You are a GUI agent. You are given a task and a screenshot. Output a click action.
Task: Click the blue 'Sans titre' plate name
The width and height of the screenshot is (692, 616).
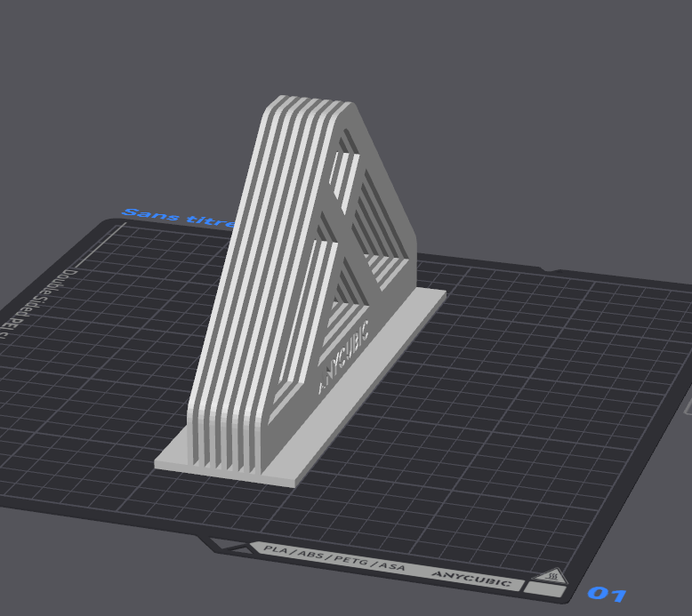click(180, 218)
